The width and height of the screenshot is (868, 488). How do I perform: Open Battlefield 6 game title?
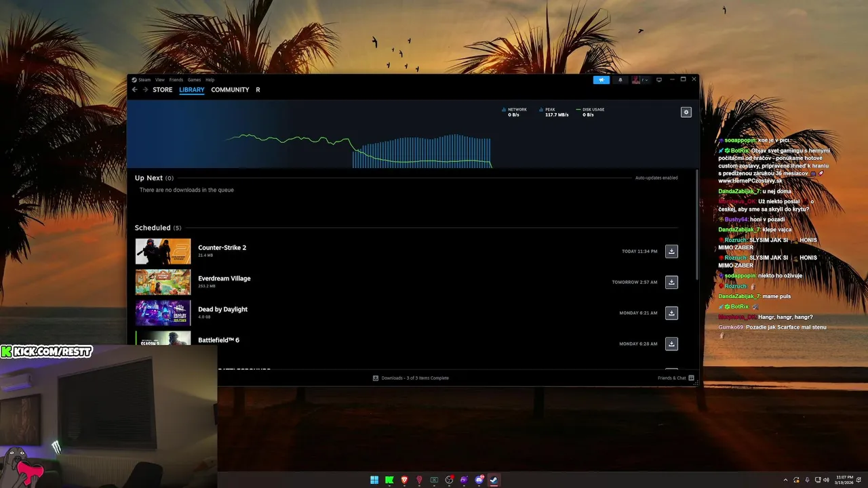coord(219,340)
